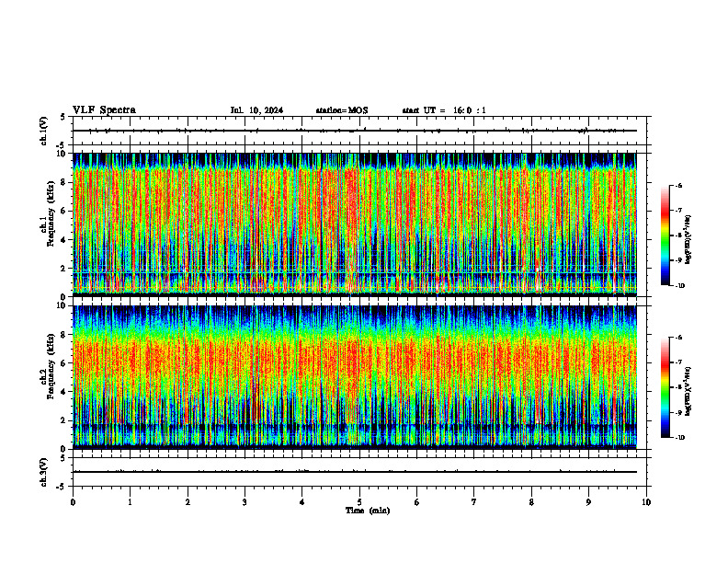Select the date text "Jul. 10, 2024"

click(x=256, y=110)
